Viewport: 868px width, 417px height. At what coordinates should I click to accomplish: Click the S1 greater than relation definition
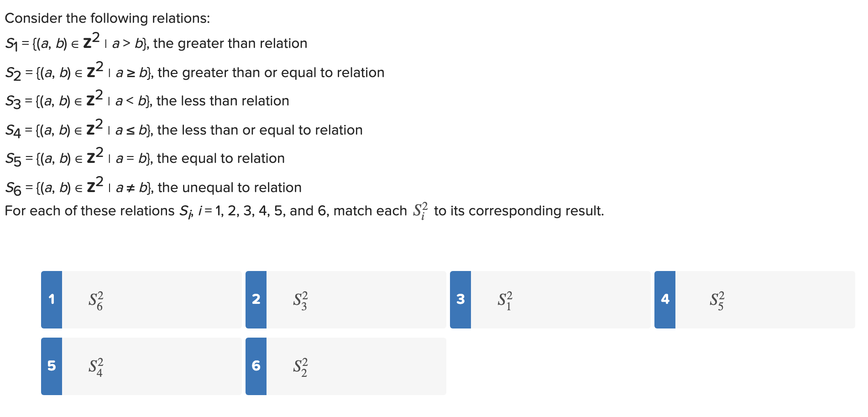point(156,42)
